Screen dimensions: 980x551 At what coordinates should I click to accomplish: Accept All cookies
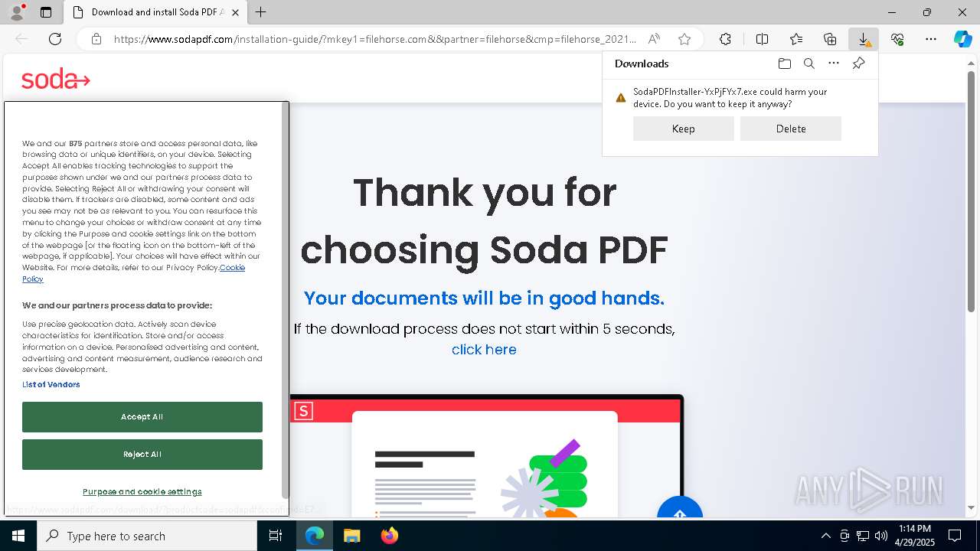142,417
